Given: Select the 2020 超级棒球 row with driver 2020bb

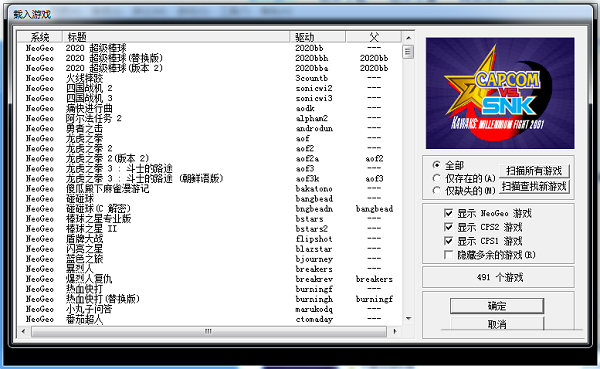Looking at the screenshot, I should pos(209,48).
